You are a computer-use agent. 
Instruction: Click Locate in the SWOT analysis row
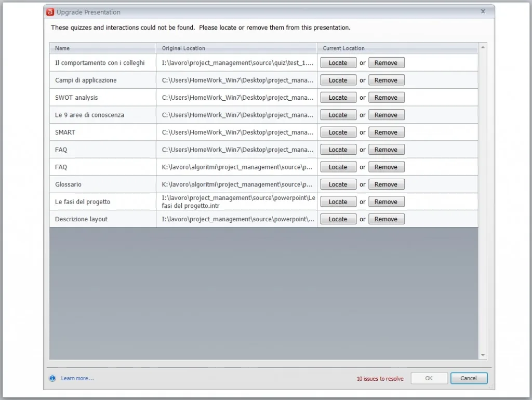tap(338, 97)
